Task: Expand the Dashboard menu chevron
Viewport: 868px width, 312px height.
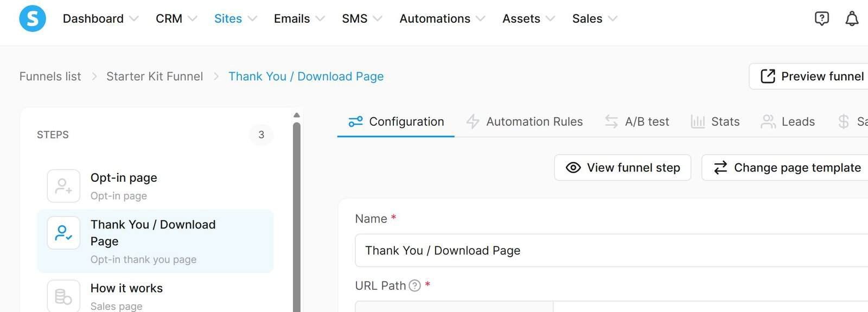Action: pyautogui.click(x=134, y=19)
